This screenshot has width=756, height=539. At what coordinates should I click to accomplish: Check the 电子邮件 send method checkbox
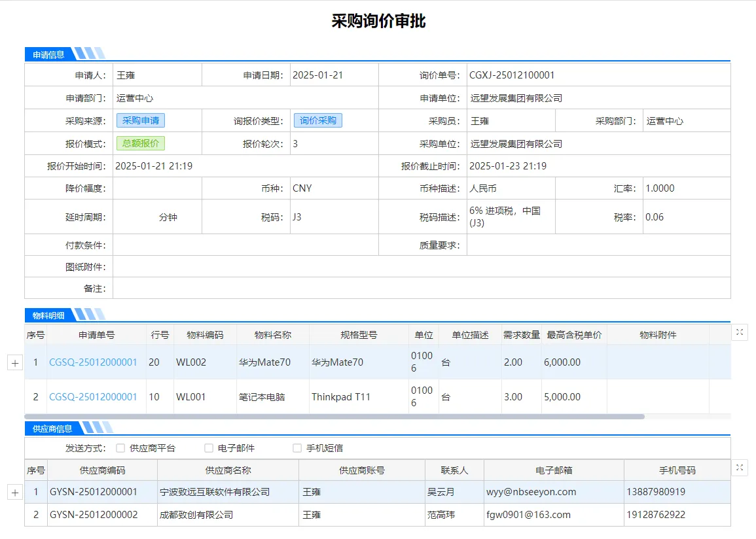[x=209, y=448]
